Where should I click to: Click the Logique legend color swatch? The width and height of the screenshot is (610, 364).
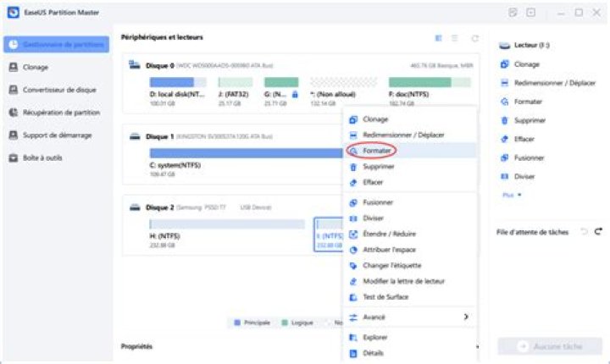[x=285, y=323]
